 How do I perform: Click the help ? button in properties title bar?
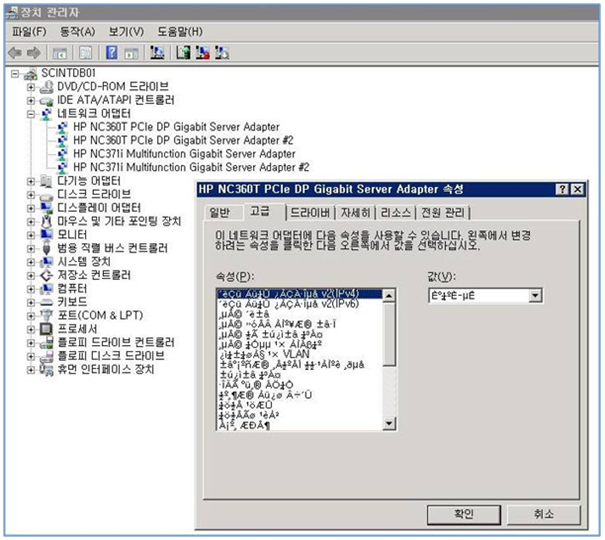563,189
